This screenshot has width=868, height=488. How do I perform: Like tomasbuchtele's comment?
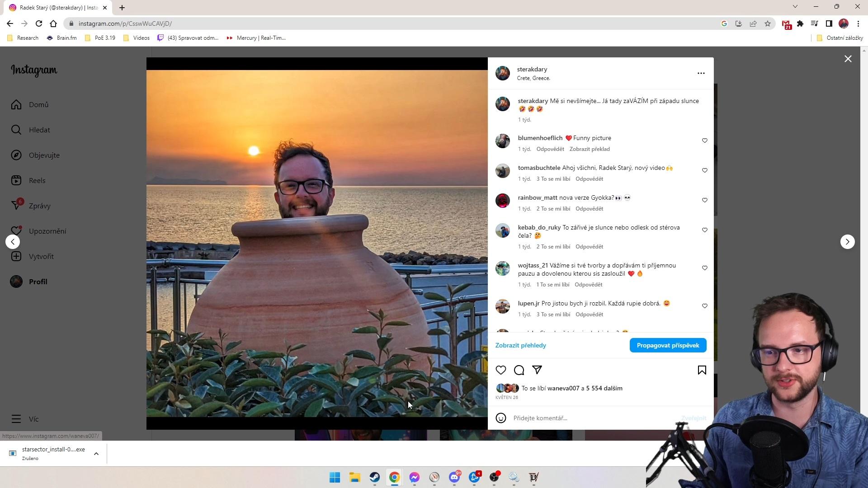[x=704, y=170]
